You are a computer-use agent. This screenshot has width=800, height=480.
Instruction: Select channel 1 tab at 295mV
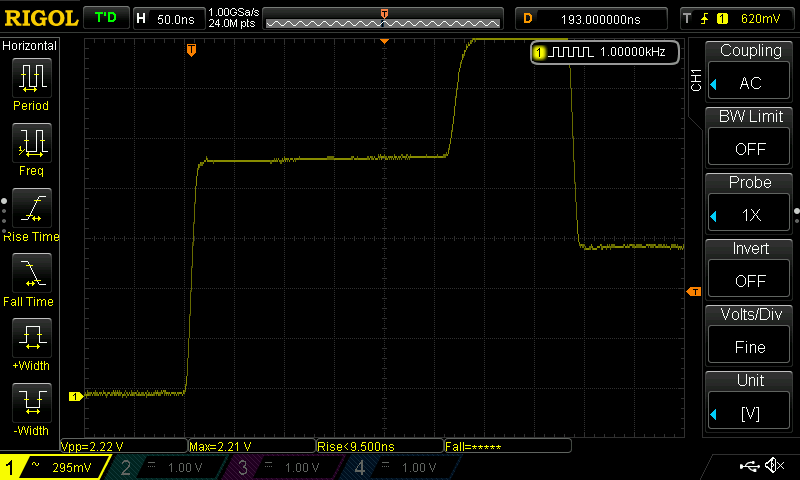(x=54, y=467)
